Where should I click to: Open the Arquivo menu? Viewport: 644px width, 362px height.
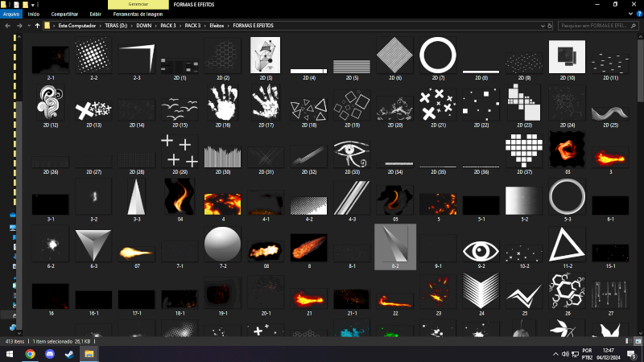click(x=11, y=14)
